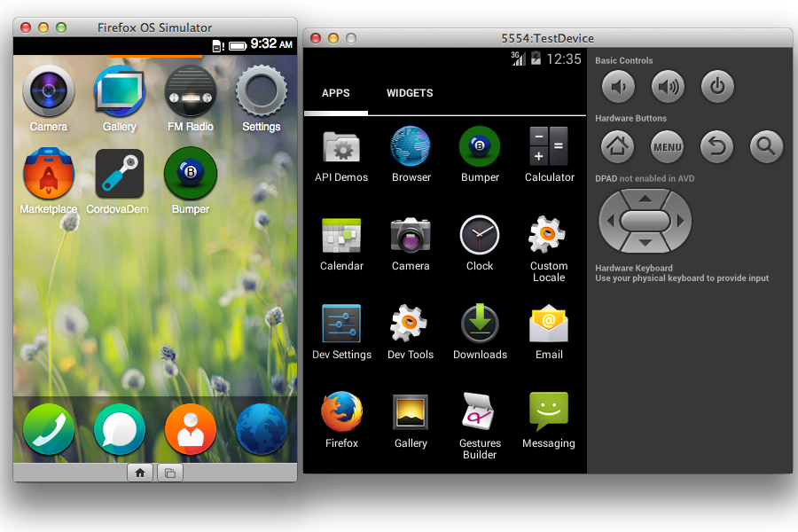
Task: Open Bumper app in Firefox OS Simulator
Action: point(191,174)
